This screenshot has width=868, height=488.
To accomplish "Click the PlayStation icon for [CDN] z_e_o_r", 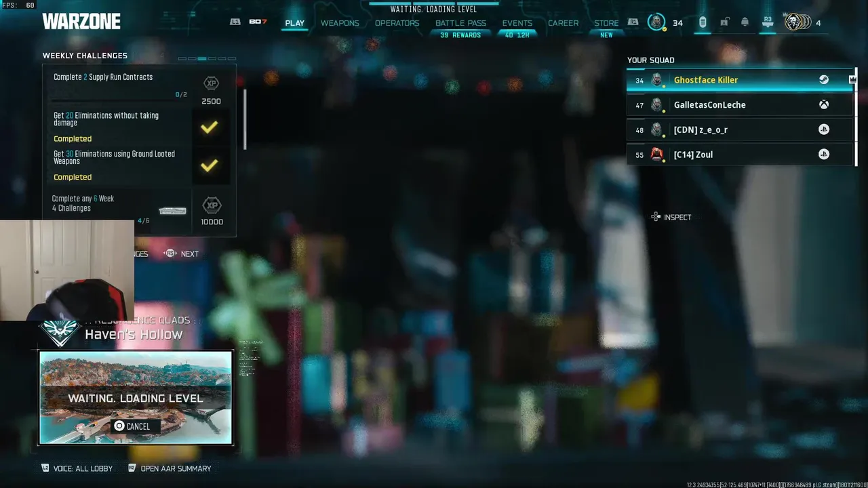I will (823, 129).
